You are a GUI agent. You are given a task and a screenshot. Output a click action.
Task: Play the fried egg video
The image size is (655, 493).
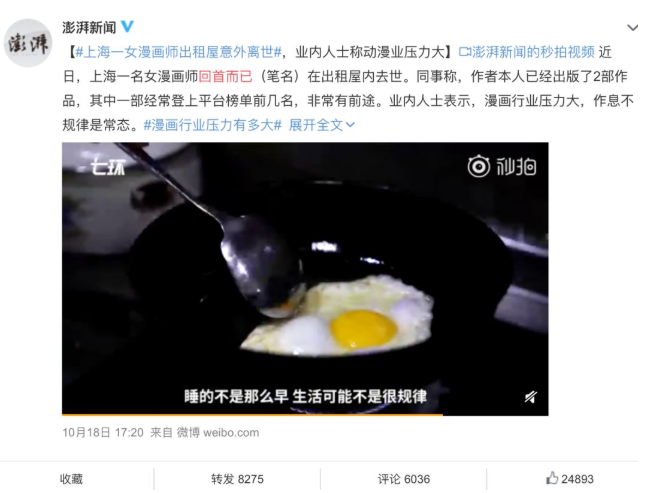pyautogui.click(x=305, y=279)
